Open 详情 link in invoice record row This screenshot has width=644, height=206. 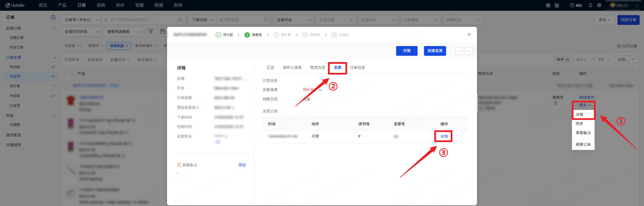coord(444,136)
